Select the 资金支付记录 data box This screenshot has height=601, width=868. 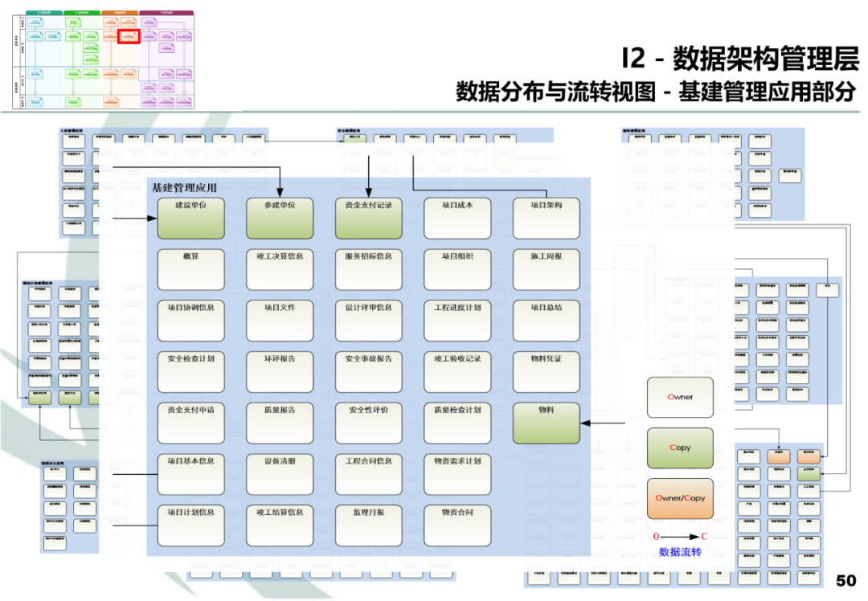[369, 219]
